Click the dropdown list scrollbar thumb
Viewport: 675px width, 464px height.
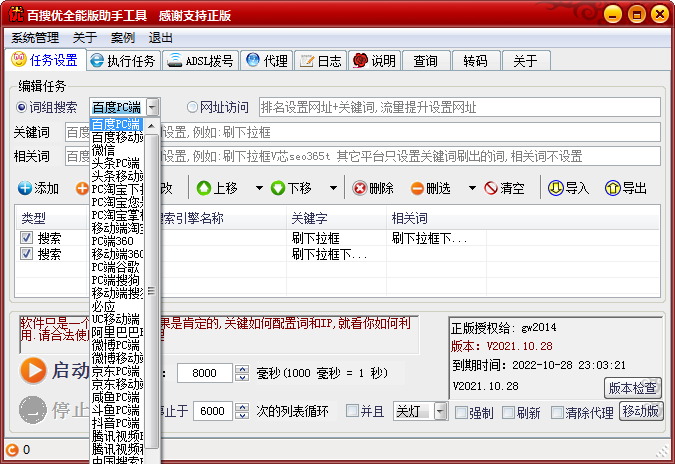coord(152,291)
